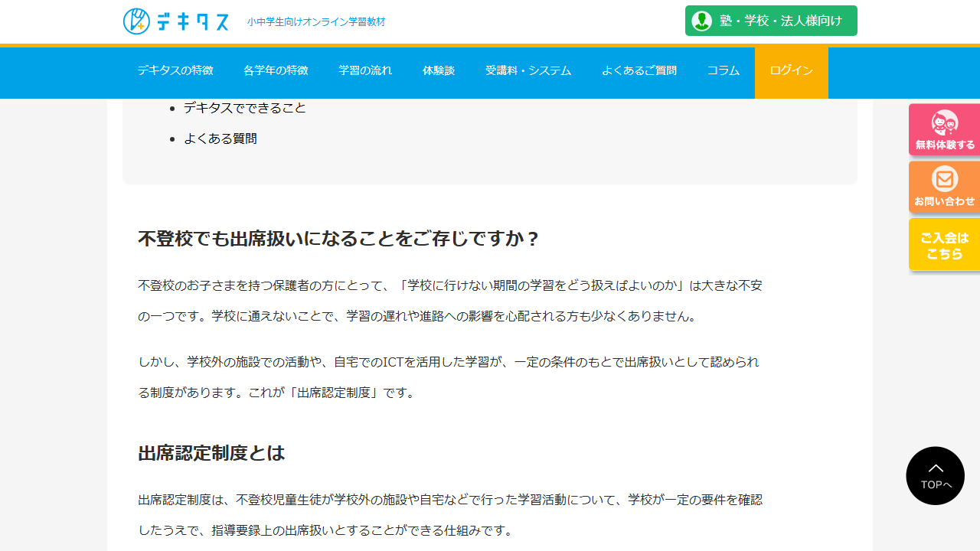Image resolution: width=980 pixels, height=551 pixels.
Task: Go to 体験談 in navigation
Action: [439, 70]
